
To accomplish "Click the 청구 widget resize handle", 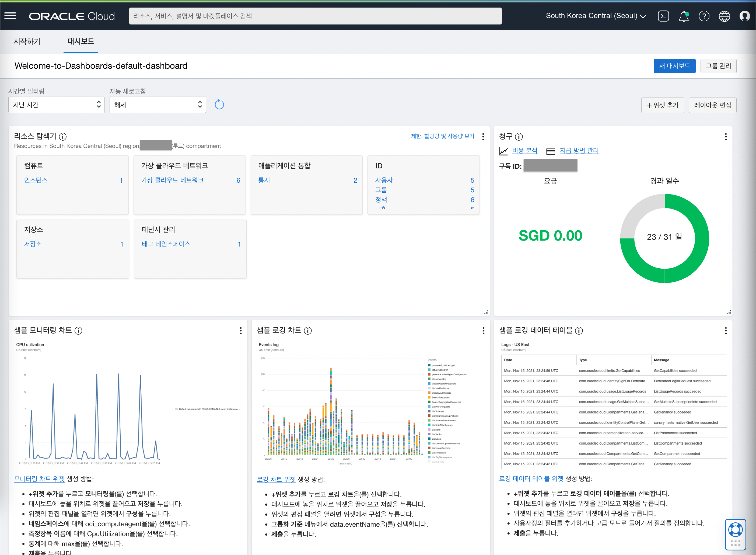I will pyautogui.click(x=729, y=313).
